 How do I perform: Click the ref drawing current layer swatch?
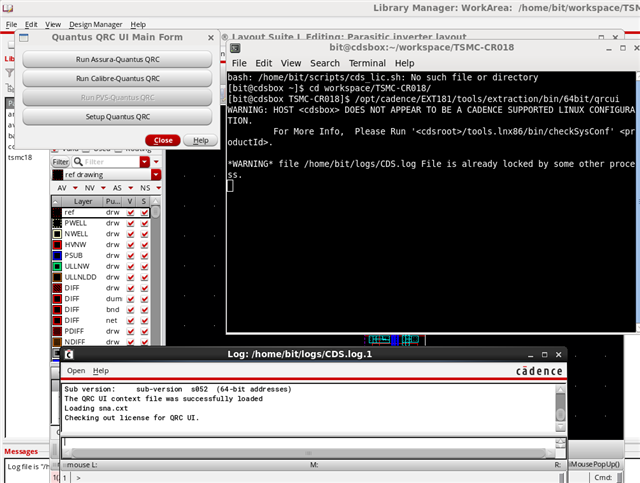click(x=58, y=175)
